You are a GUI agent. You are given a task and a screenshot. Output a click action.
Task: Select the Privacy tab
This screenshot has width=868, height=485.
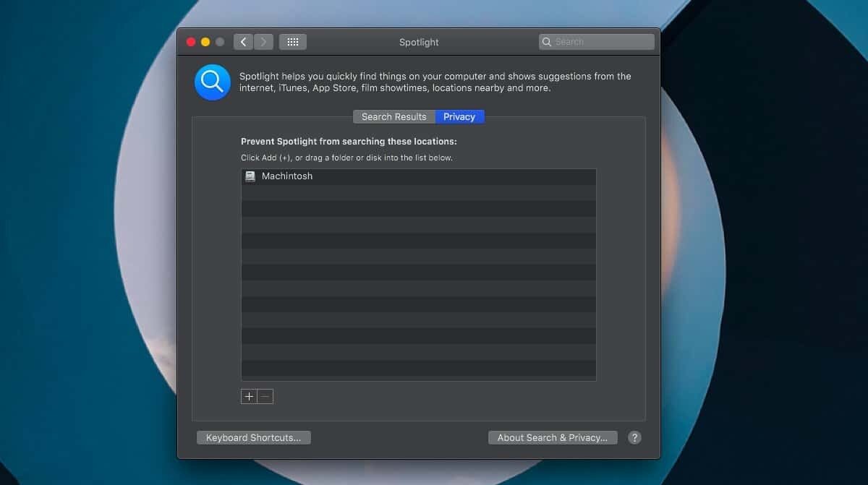point(459,116)
